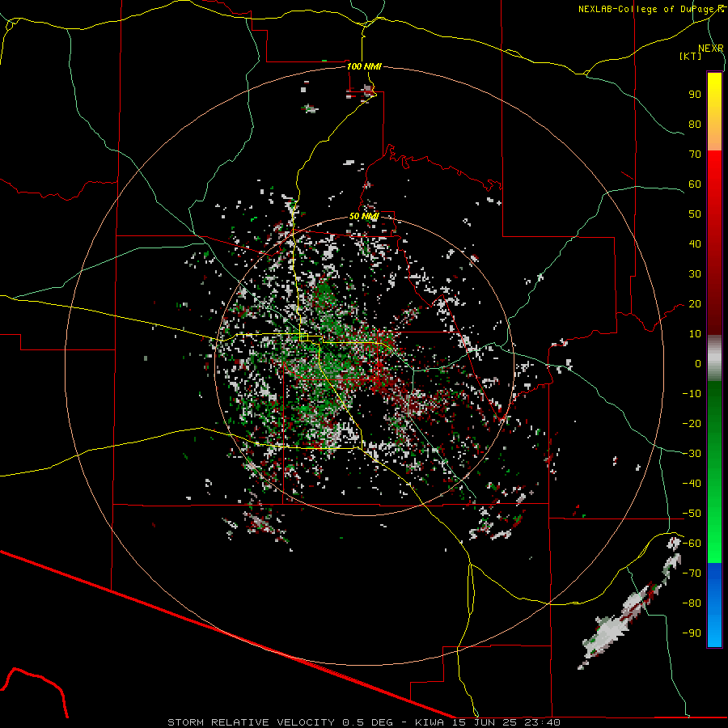Screen dimensions: 728x728
Task: Click the 100 NMI range ring label
Action: pyautogui.click(x=364, y=66)
